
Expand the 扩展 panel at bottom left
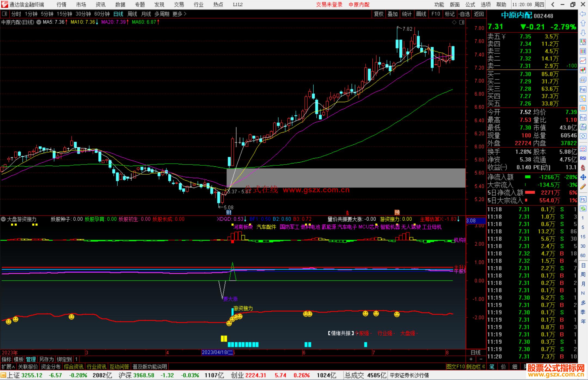pos(8,367)
